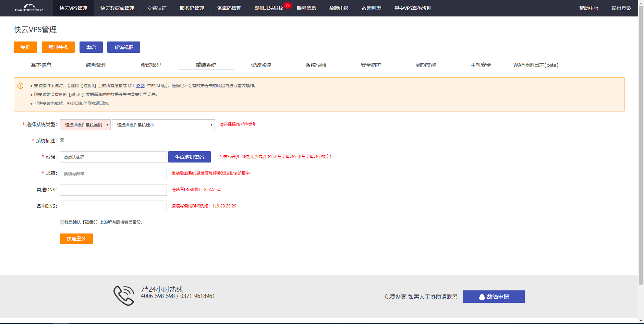Screen dimensions: 644x324
Task: Open the 服务码管理 menu item
Action: click(192, 8)
